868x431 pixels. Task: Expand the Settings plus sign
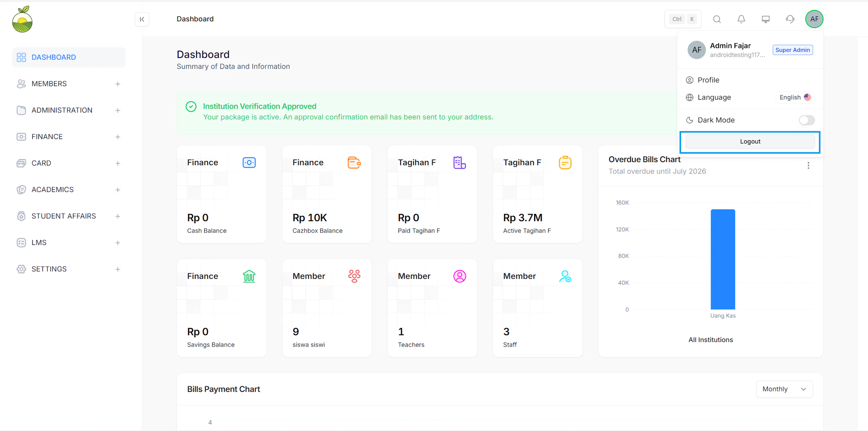click(x=118, y=269)
